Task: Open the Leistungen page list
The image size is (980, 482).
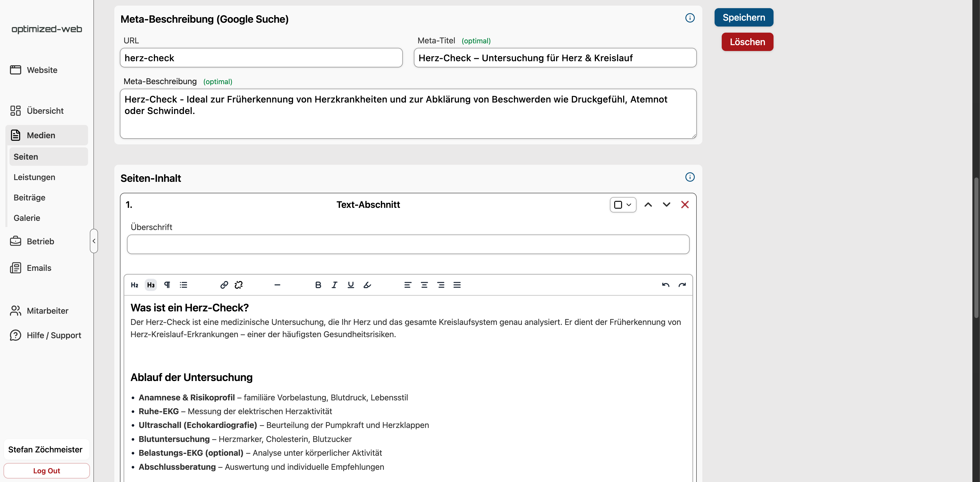Action: tap(34, 177)
